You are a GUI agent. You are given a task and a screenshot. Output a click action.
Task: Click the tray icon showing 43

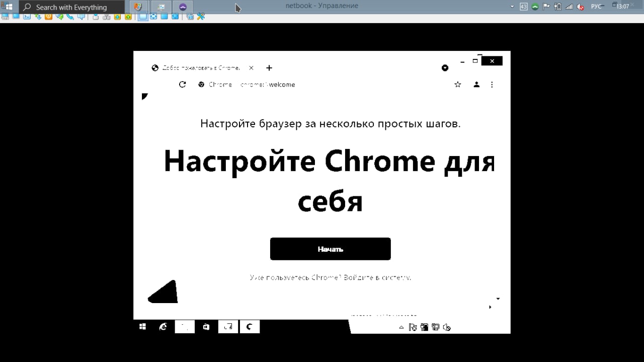pyautogui.click(x=524, y=7)
